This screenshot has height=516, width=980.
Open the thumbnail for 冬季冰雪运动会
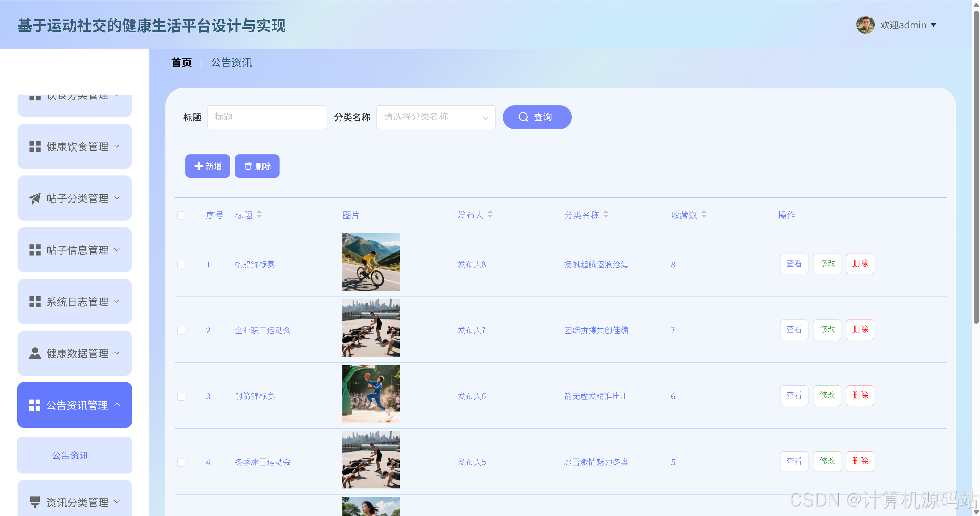(371, 460)
